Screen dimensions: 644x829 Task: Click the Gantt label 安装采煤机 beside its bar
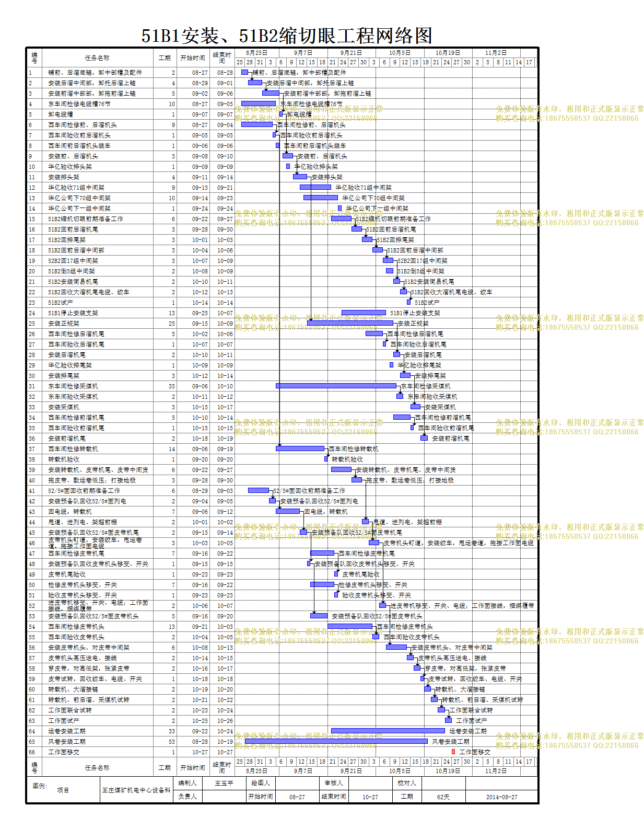pyautogui.click(x=440, y=407)
